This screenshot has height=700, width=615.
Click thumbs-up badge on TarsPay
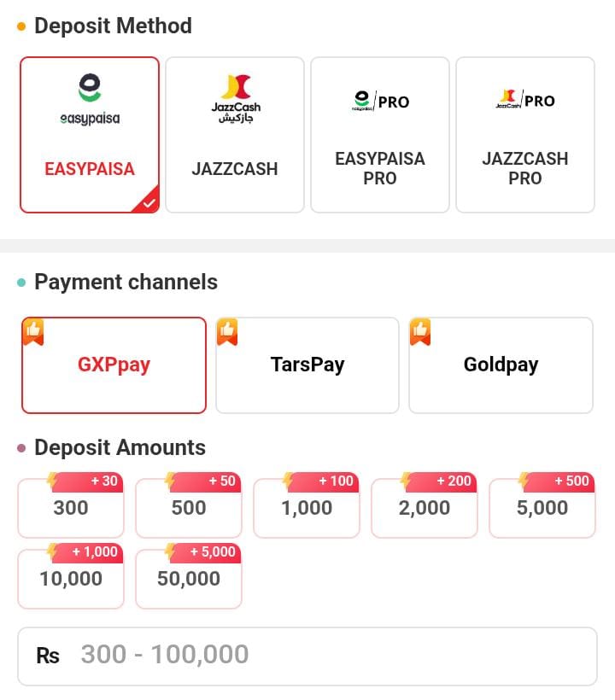pyautogui.click(x=227, y=332)
